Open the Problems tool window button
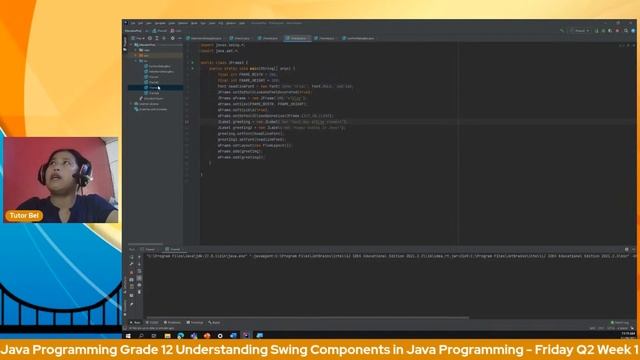Screen dimensions: 640x360 pyautogui.click(x=172, y=322)
